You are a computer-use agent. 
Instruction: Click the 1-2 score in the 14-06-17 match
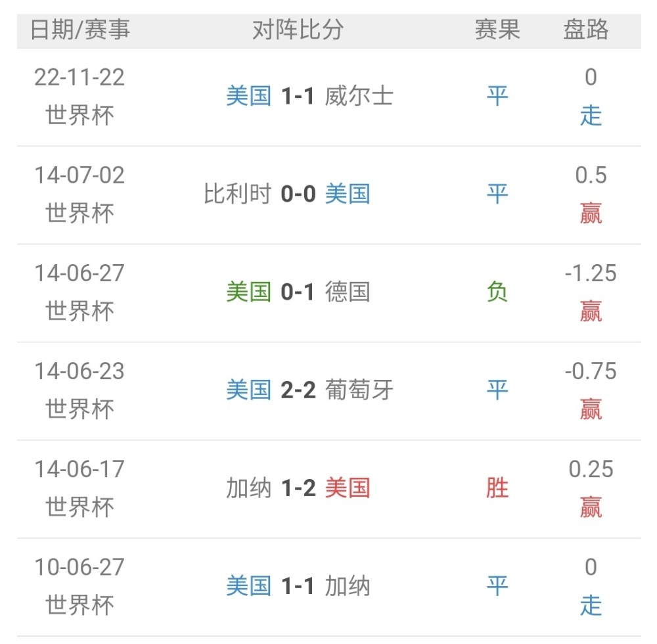coord(298,488)
